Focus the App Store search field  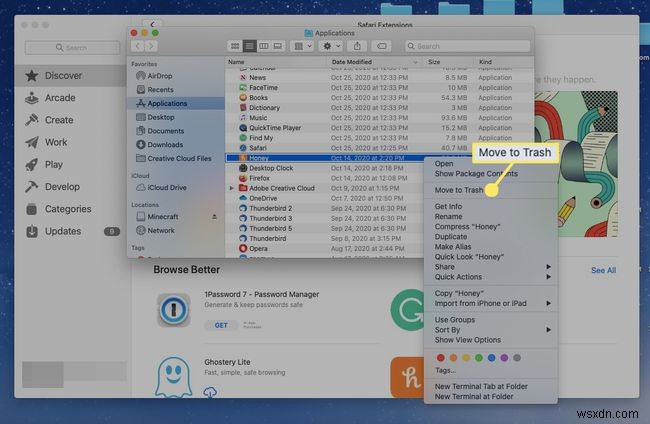point(72,48)
